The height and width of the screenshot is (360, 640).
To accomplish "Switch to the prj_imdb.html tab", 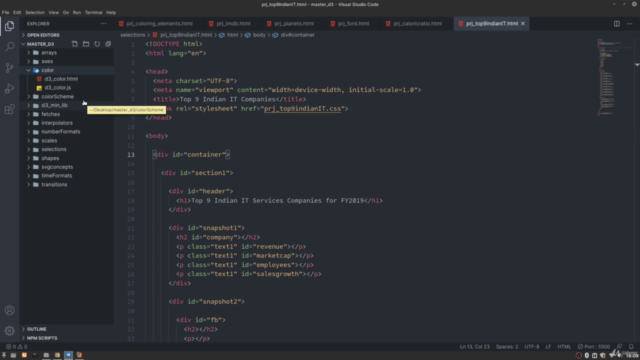I will (x=233, y=24).
